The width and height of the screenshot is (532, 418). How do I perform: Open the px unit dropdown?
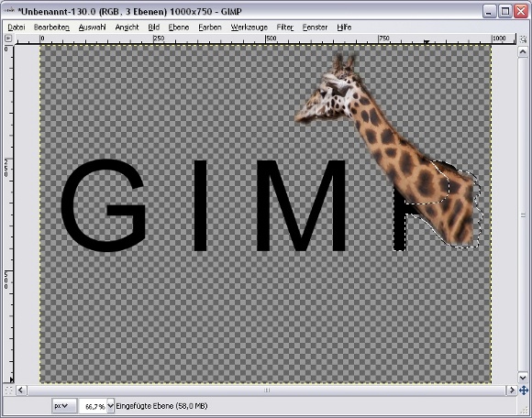coord(64,406)
